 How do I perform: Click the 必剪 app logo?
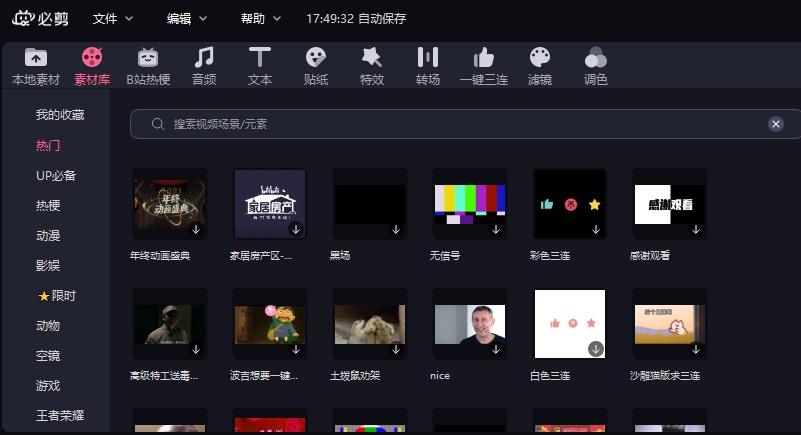tap(40, 18)
